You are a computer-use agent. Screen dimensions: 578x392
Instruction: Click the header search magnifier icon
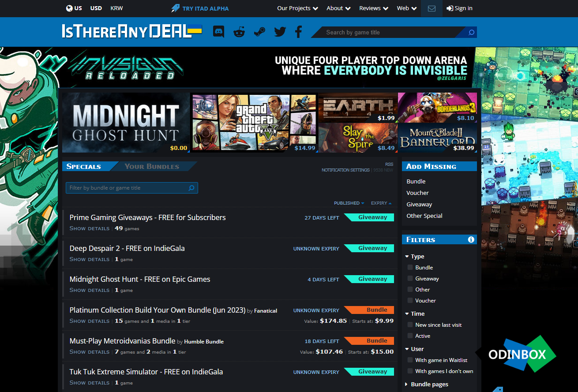pos(471,32)
